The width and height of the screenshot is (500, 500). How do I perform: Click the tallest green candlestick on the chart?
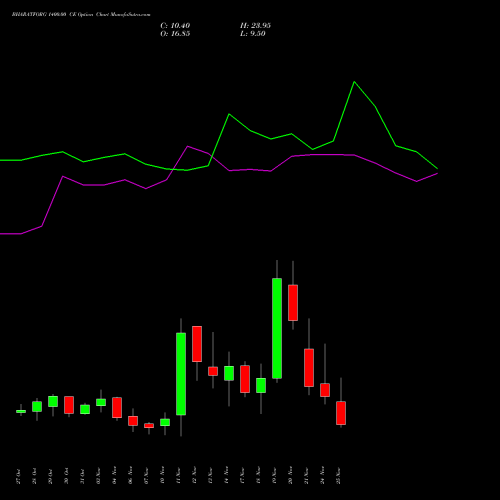pos(277,328)
